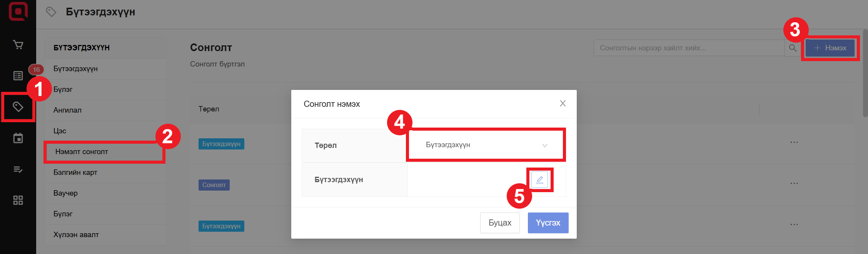The width and height of the screenshot is (868, 254).
Task: Expand the Төрөл dropdown
Action: pyautogui.click(x=486, y=145)
